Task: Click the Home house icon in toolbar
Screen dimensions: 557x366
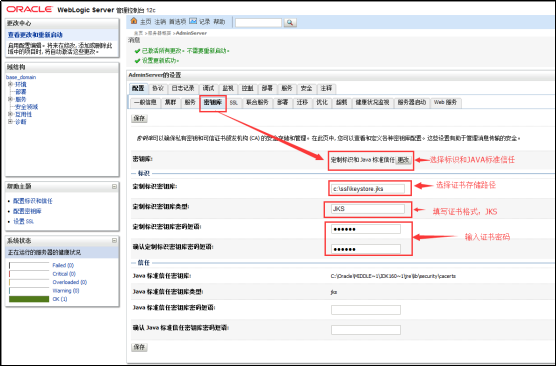Action: (x=134, y=21)
